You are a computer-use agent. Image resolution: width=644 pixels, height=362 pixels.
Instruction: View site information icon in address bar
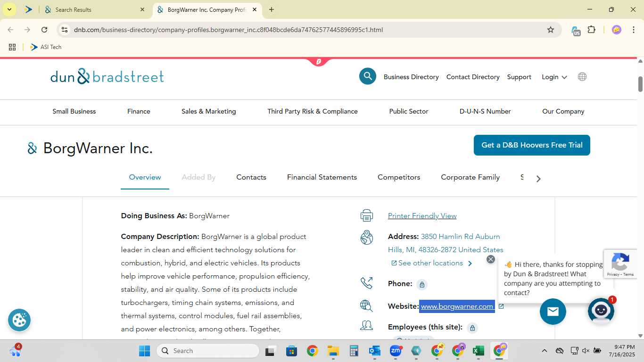point(65,30)
